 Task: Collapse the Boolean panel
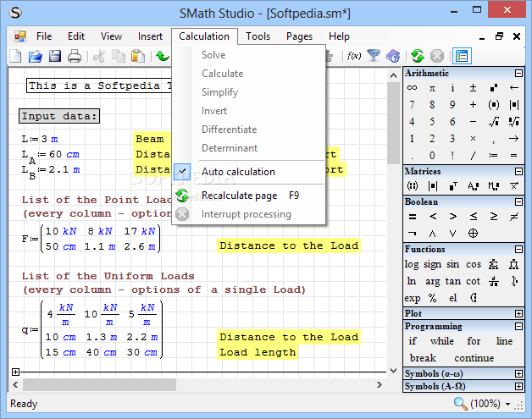pos(518,201)
